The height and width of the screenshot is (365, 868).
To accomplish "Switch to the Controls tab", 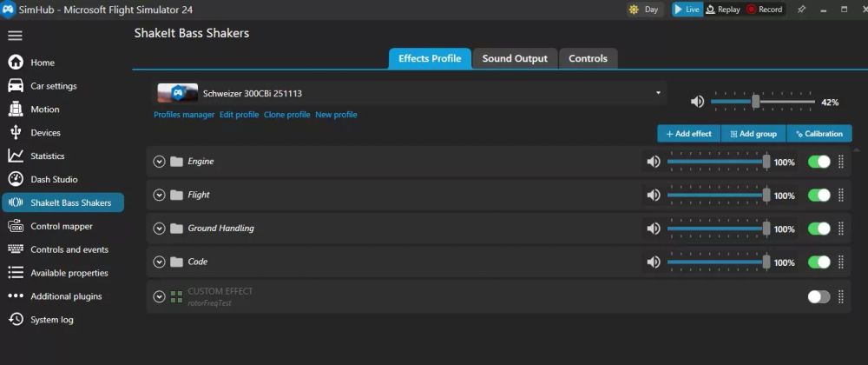I will point(588,59).
